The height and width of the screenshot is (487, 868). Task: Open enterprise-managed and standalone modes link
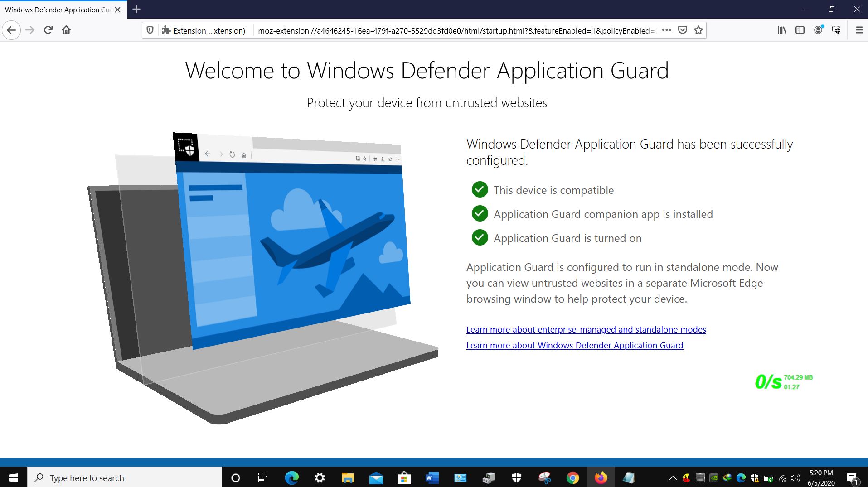click(586, 330)
